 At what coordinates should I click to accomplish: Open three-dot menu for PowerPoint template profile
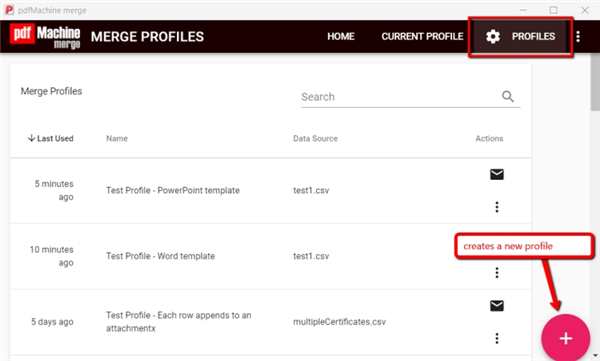pyautogui.click(x=497, y=207)
